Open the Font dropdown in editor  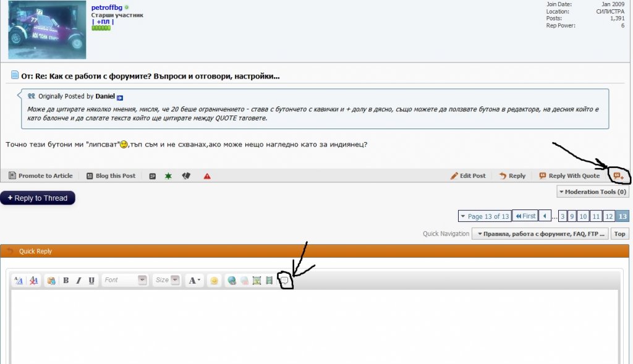click(x=125, y=280)
